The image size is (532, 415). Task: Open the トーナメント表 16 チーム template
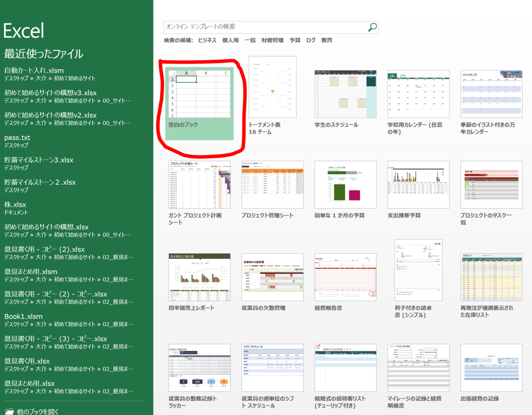coord(272,96)
